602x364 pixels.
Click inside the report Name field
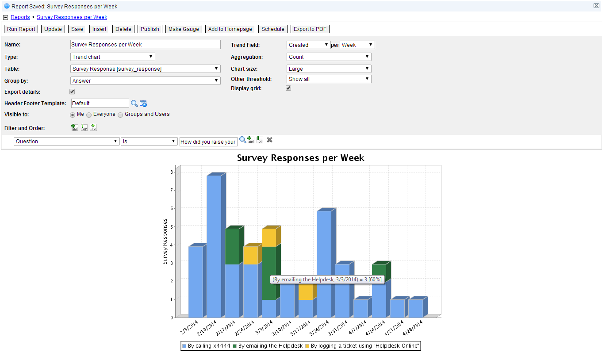click(145, 44)
